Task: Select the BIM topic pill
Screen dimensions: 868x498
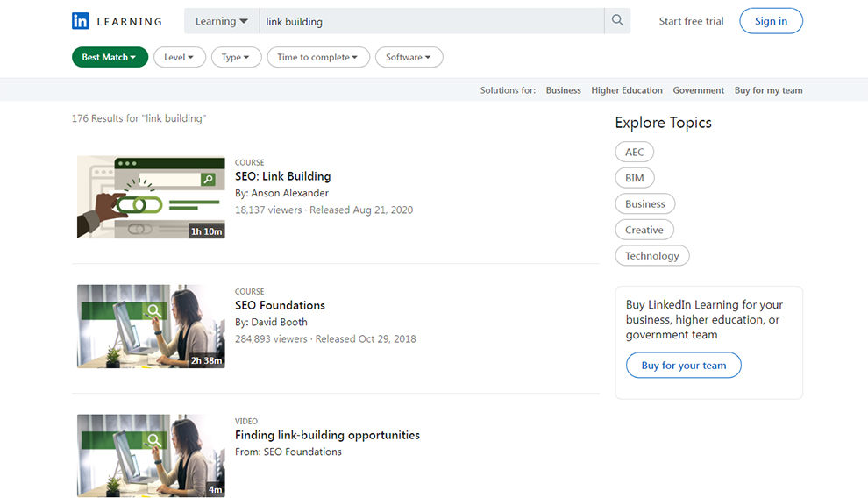Action: [x=635, y=178]
